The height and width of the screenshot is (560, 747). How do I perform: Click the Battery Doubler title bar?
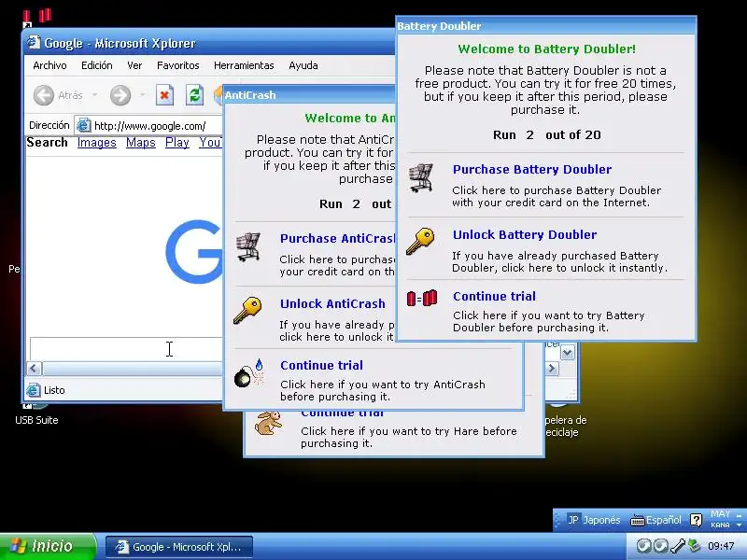click(x=546, y=26)
